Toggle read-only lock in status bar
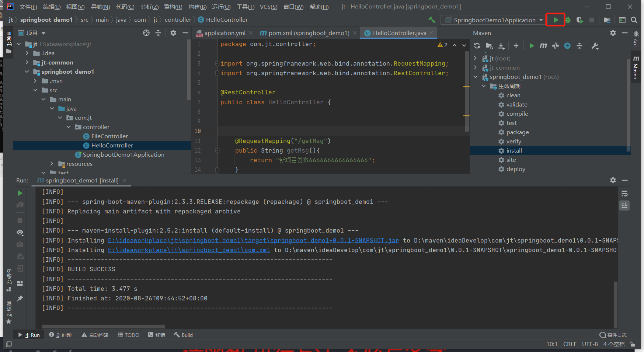This screenshot has height=352, width=644. pyautogui.click(x=633, y=344)
